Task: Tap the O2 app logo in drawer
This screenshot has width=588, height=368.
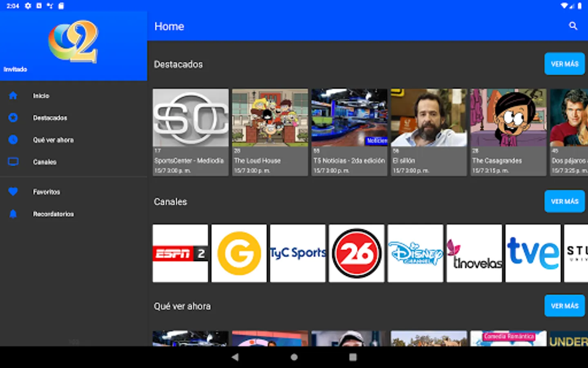Action: (x=73, y=41)
